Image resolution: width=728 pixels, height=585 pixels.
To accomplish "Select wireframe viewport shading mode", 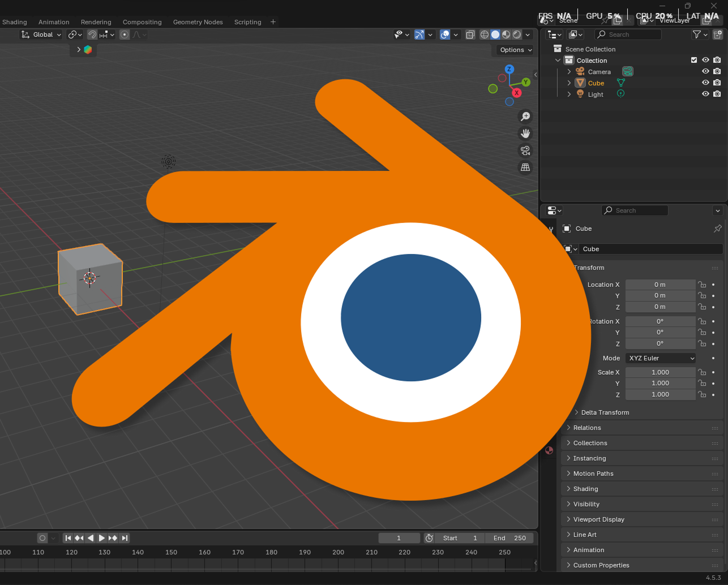I will tap(485, 35).
